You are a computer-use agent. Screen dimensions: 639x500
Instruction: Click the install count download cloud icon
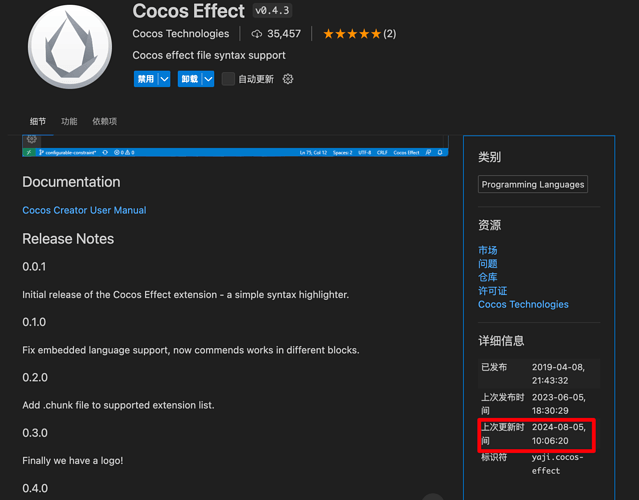pyautogui.click(x=256, y=34)
